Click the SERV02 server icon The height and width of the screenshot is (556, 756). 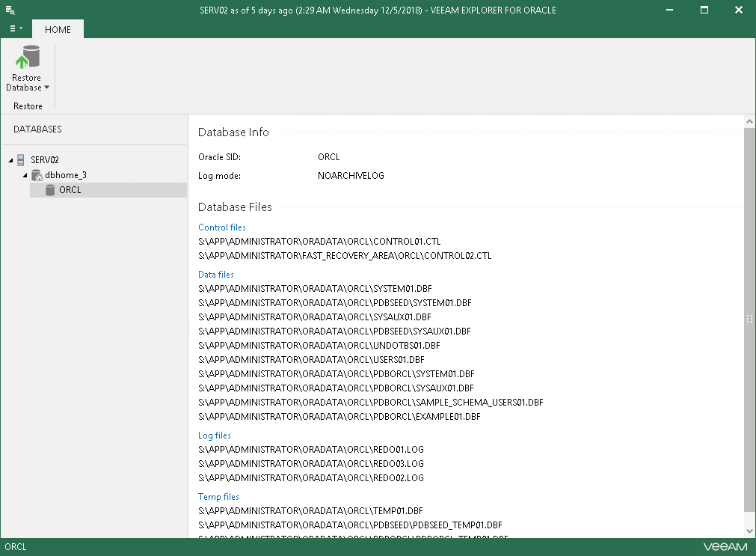pos(22,160)
